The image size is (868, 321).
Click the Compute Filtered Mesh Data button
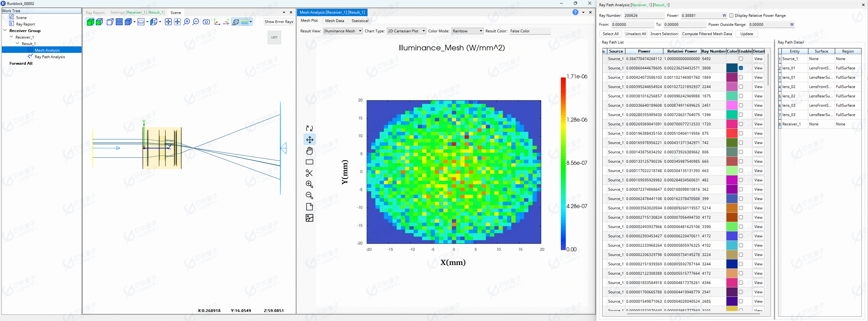(706, 34)
